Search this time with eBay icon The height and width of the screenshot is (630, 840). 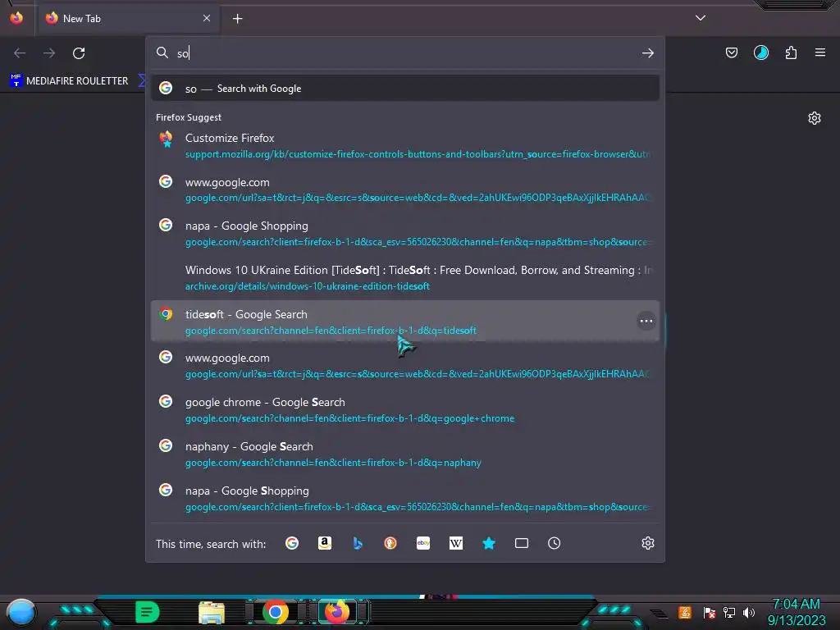click(x=423, y=543)
